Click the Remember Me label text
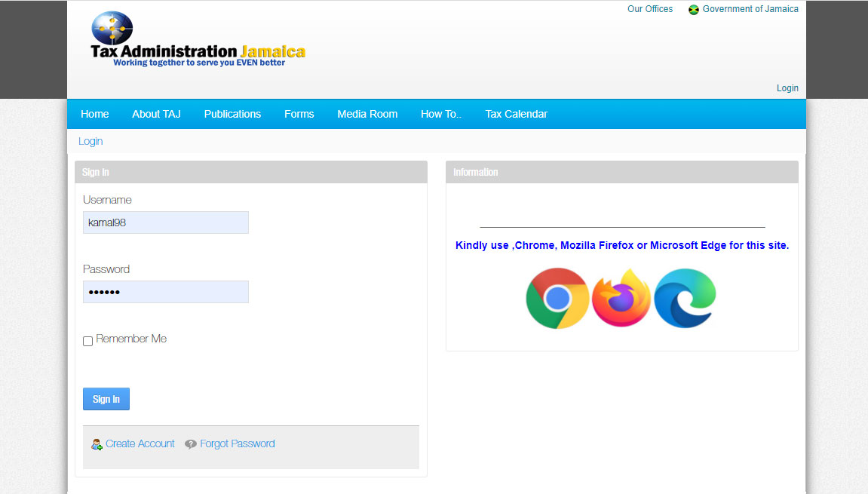Image resolution: width=868 pixels, height=494 pixels. [131, 339]
